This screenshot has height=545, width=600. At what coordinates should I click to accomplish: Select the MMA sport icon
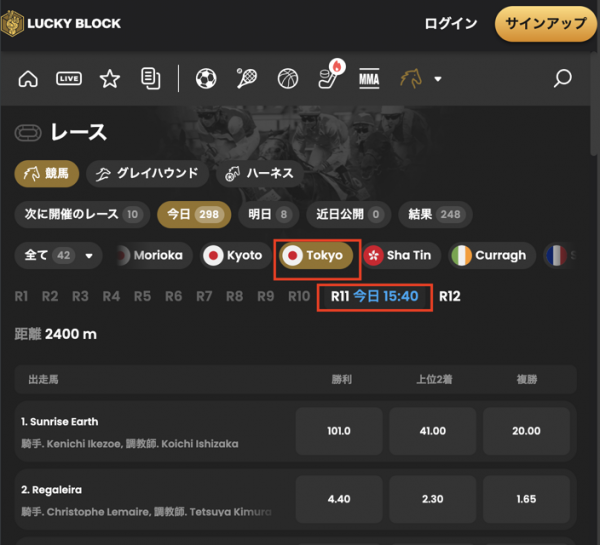tap(369, 79)
